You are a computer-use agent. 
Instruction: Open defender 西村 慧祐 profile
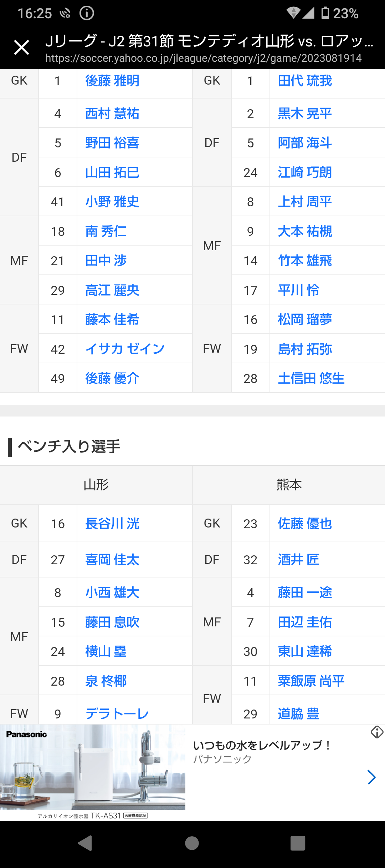[112, 114]
